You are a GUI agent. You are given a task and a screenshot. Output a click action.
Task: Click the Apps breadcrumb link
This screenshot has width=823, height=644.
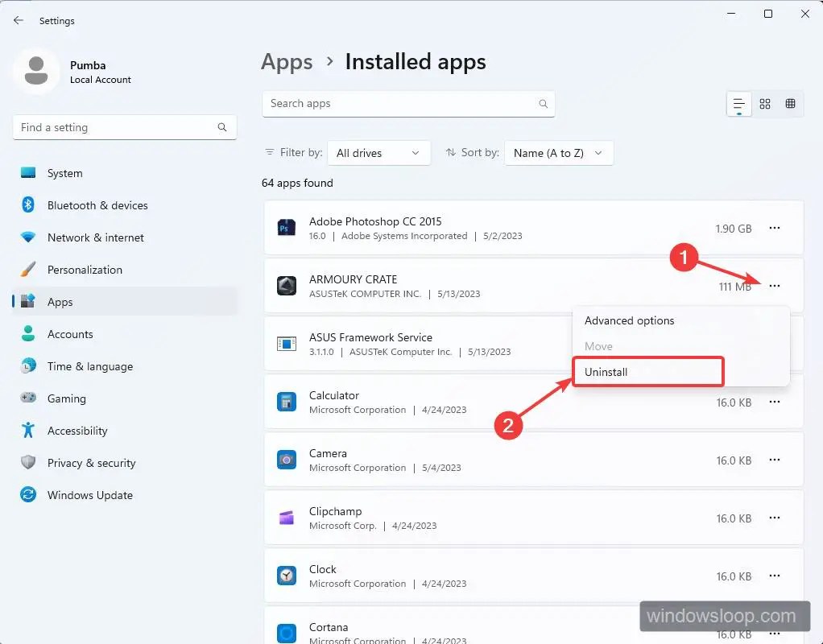pos(287,61)
